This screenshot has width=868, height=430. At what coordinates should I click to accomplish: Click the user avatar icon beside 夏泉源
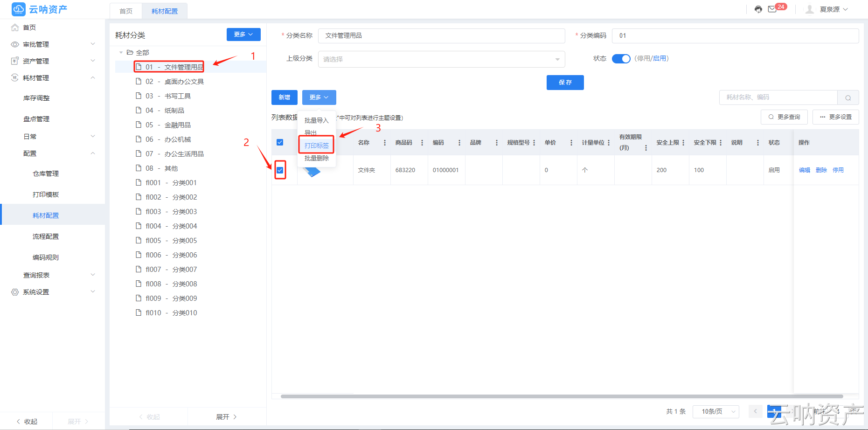pos(810,9)
